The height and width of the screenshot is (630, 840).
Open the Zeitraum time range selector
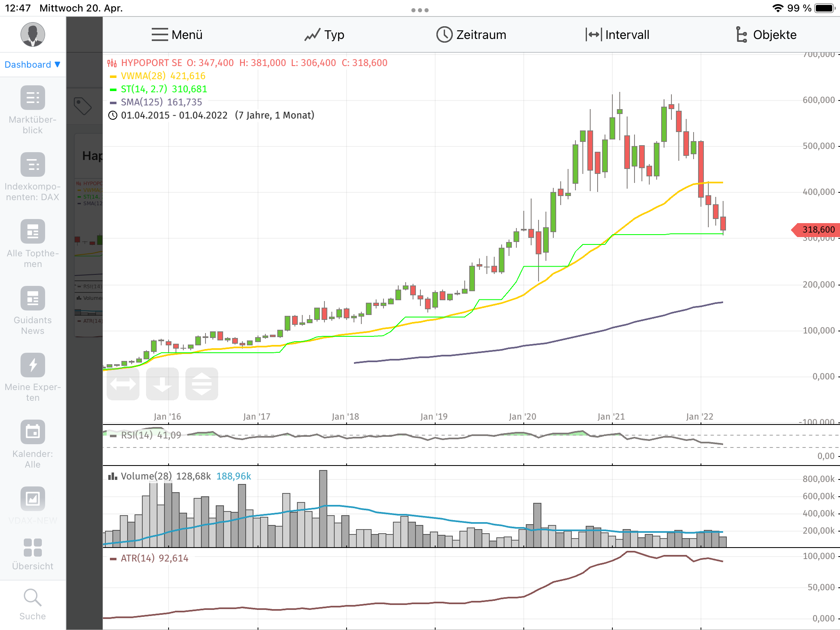coord(471,35)
